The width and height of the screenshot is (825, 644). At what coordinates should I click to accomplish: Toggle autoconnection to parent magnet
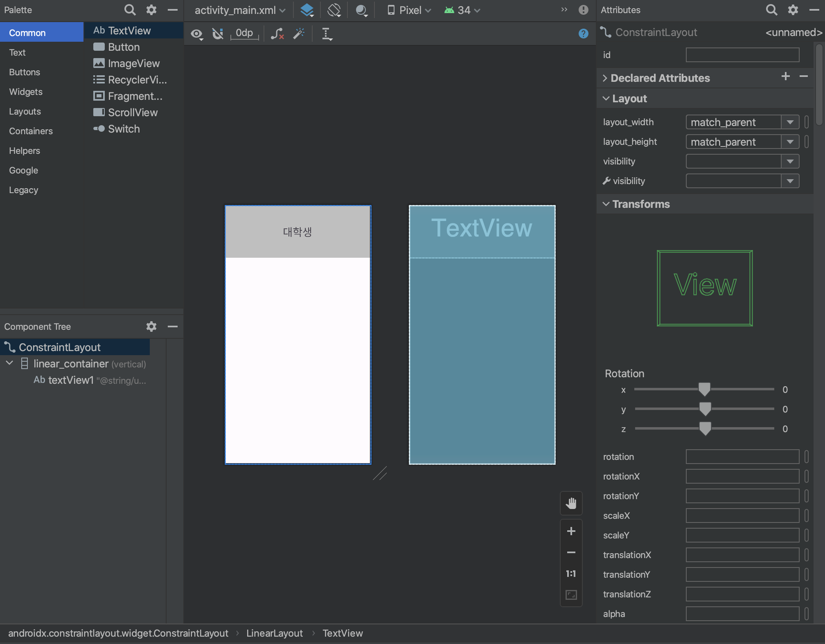[x=218, y=34]
